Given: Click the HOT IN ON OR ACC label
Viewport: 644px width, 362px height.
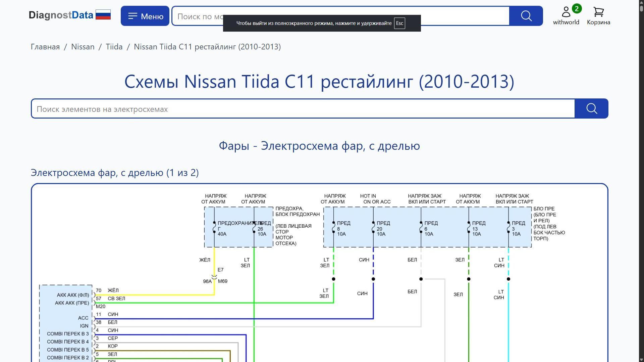Looking at the screenshot, I should point(375,199).
